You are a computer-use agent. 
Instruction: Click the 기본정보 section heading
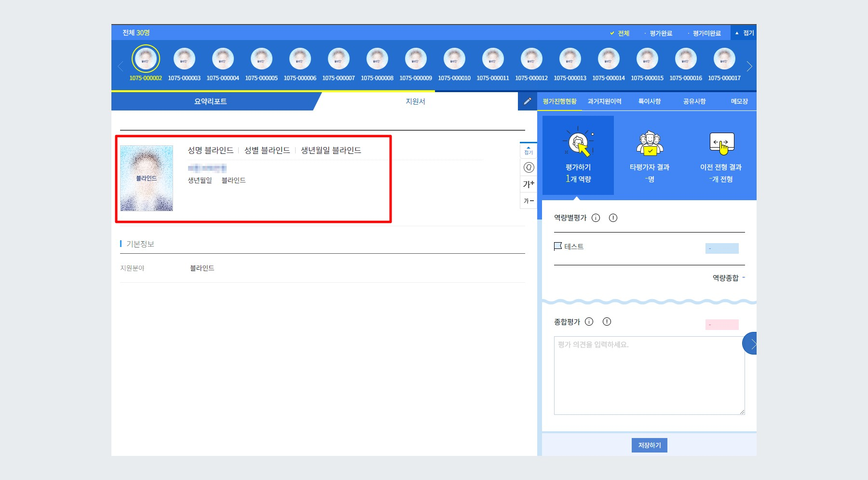click(140, 244)
